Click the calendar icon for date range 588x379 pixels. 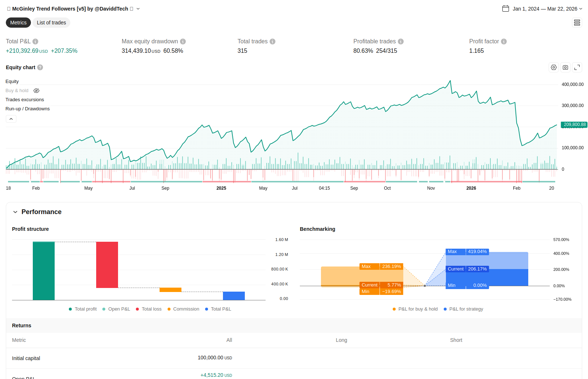coord(506,9)
